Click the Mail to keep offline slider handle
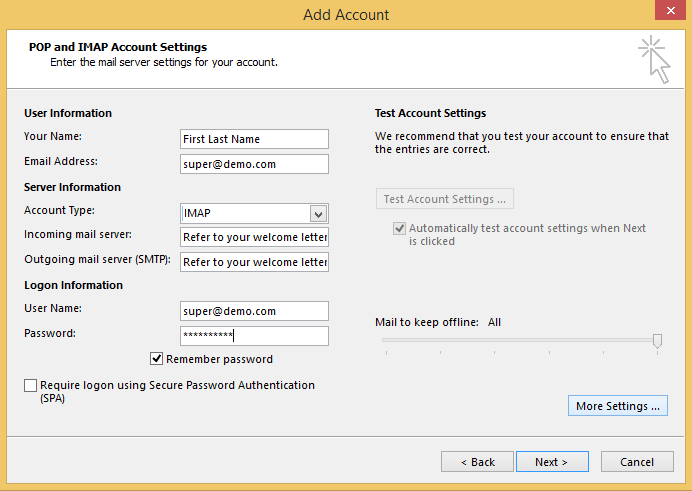Viewport: 692px width, 491px height. click(657, 341)
